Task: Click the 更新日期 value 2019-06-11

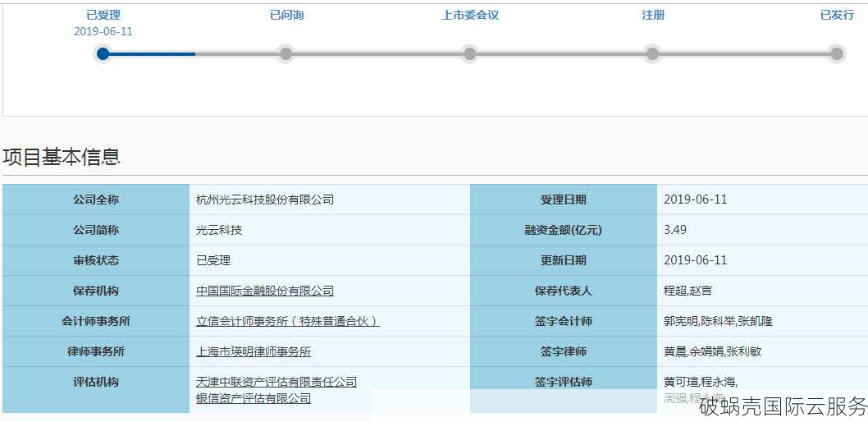Action: [695, 260]
